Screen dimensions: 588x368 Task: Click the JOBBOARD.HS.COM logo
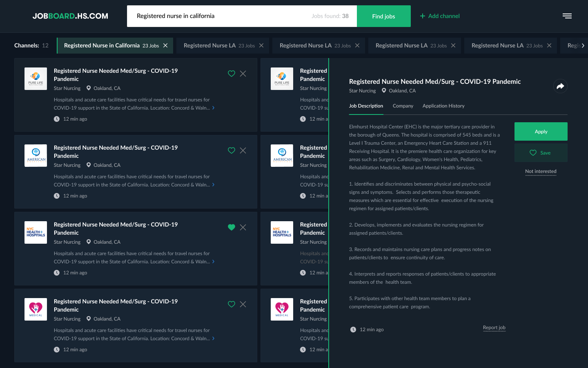(x=70, y=16)
